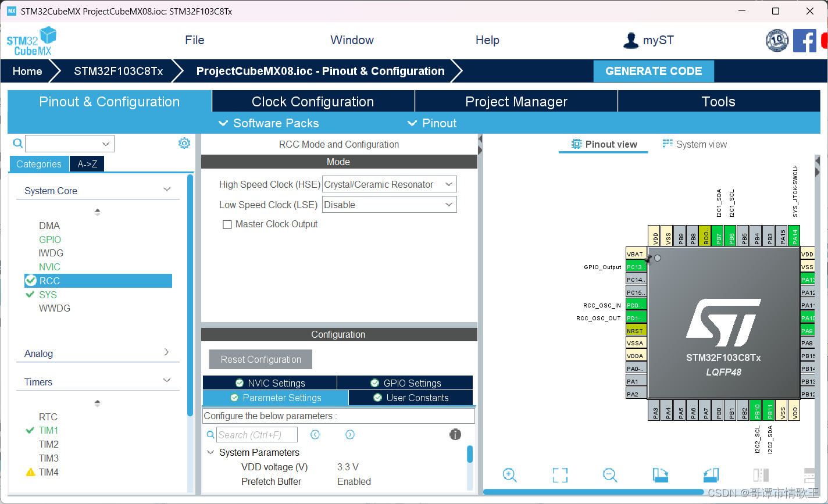Image resolution: width=828 pixels, height=504 pixels.
Task: Select the Categories tab
Action: (x=39, y=164)
